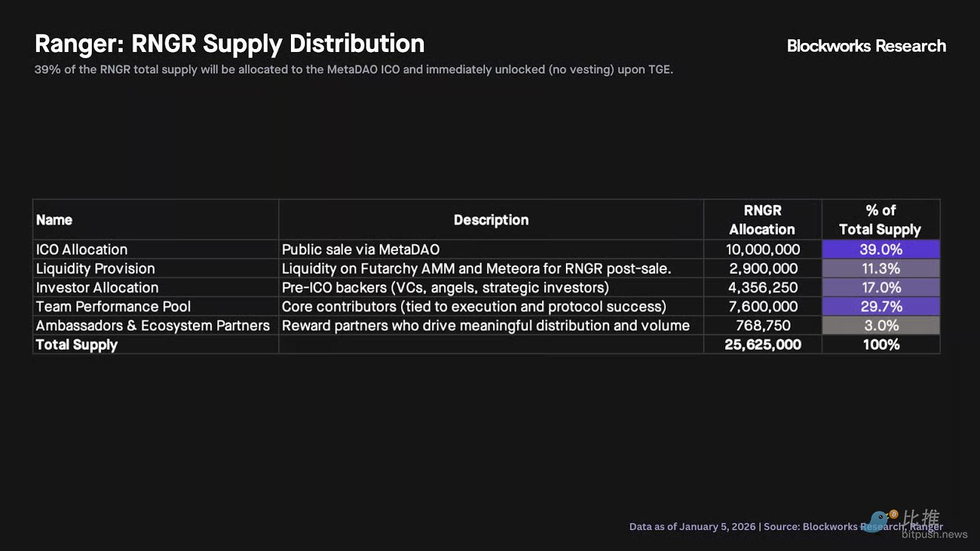Select Ambassadors & Ecosystem Partners name cell
Viewport: 980px width, 551px height.
(153, 325)
